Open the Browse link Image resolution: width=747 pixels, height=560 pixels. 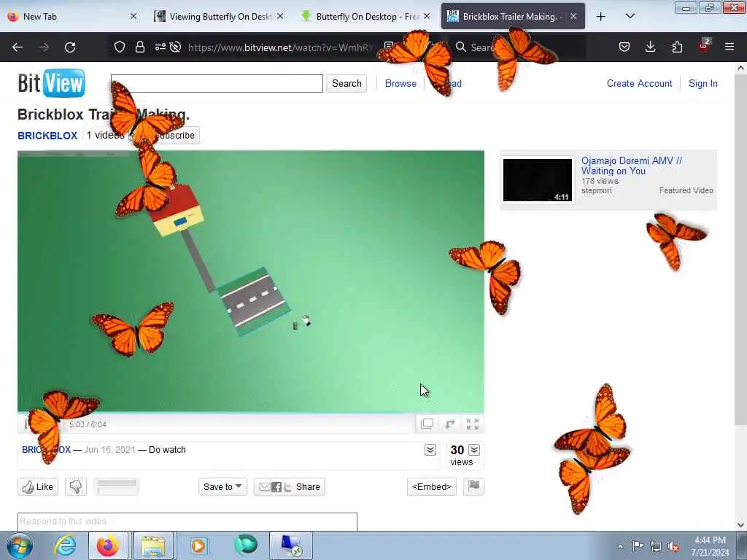[x=400, y=83]
